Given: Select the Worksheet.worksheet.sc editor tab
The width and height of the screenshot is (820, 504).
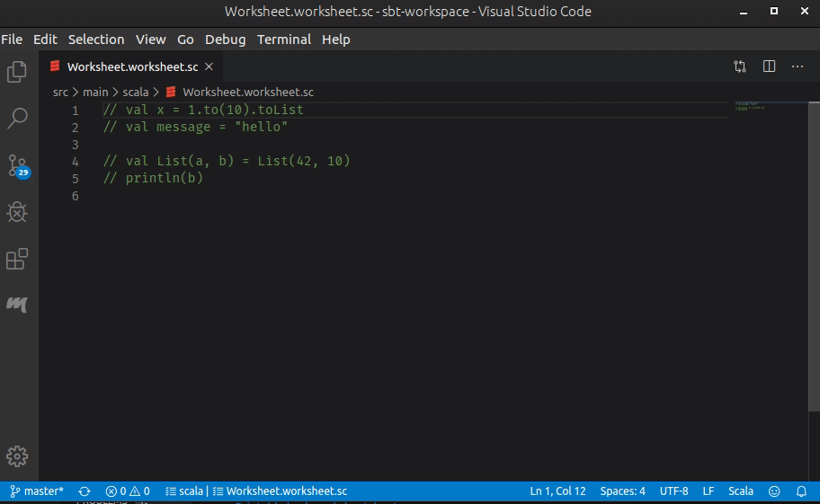Looking at the screenshot, I should (132, 66).
